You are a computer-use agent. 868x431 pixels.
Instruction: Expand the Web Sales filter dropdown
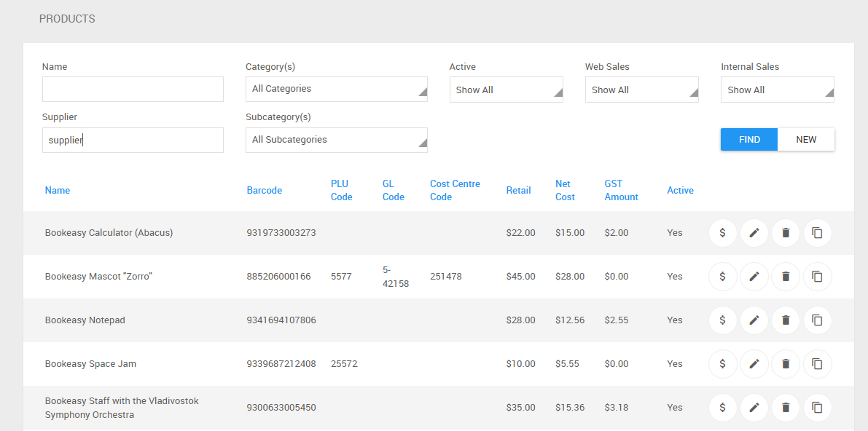(641, 90)
